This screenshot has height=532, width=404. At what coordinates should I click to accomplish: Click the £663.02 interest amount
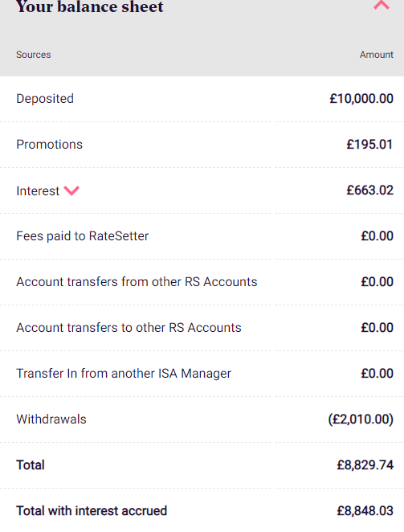[x=370, y=190]
